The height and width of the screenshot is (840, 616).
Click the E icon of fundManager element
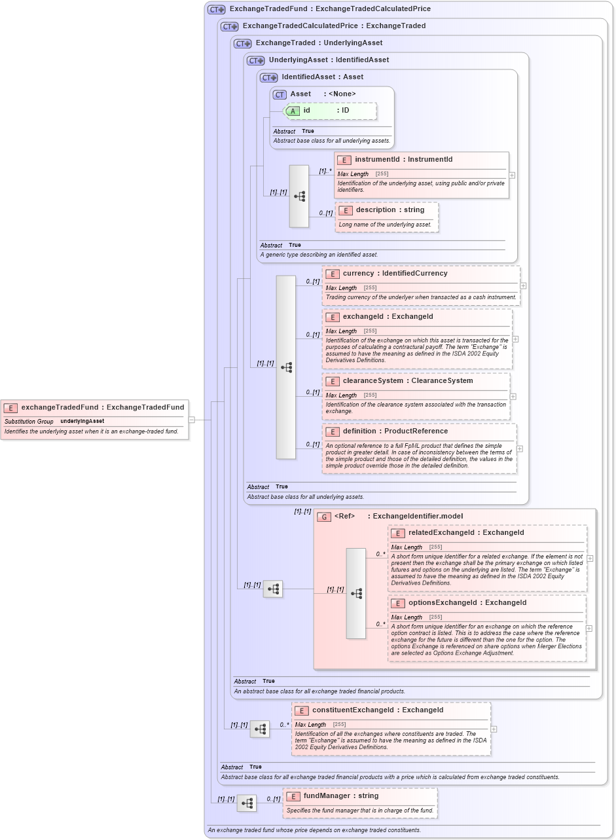(x=293, y=797)
